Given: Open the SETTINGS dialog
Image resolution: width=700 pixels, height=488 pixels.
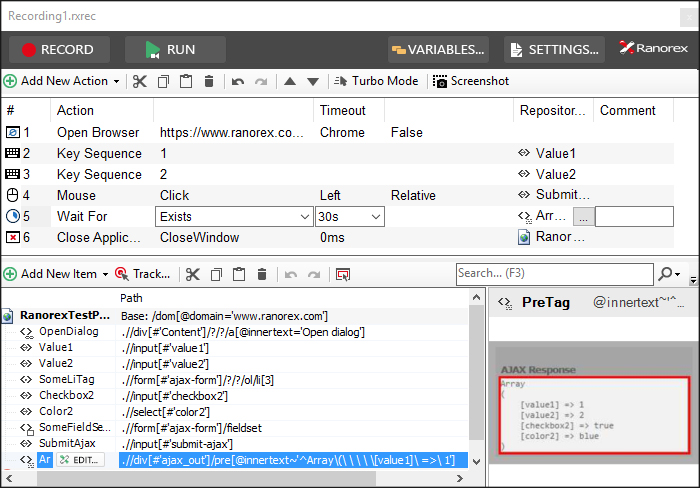Looking at the screenshot, I should point(554,50).
